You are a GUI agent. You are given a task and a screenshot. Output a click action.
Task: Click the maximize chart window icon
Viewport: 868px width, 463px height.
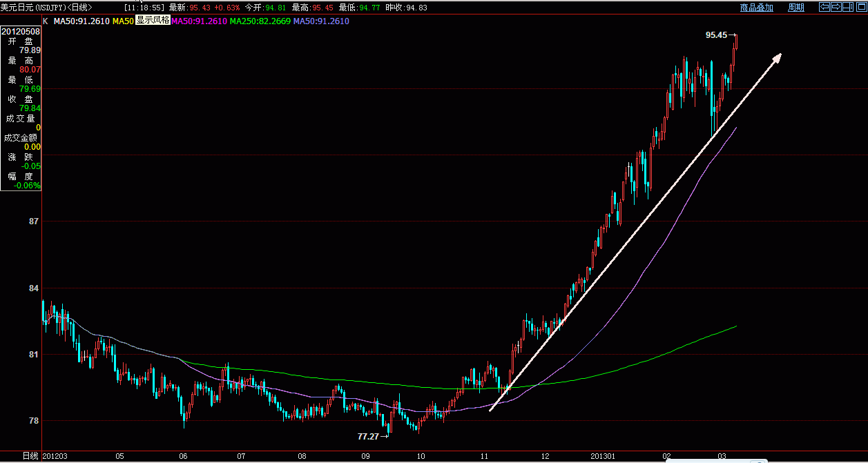tap(862, 7)
